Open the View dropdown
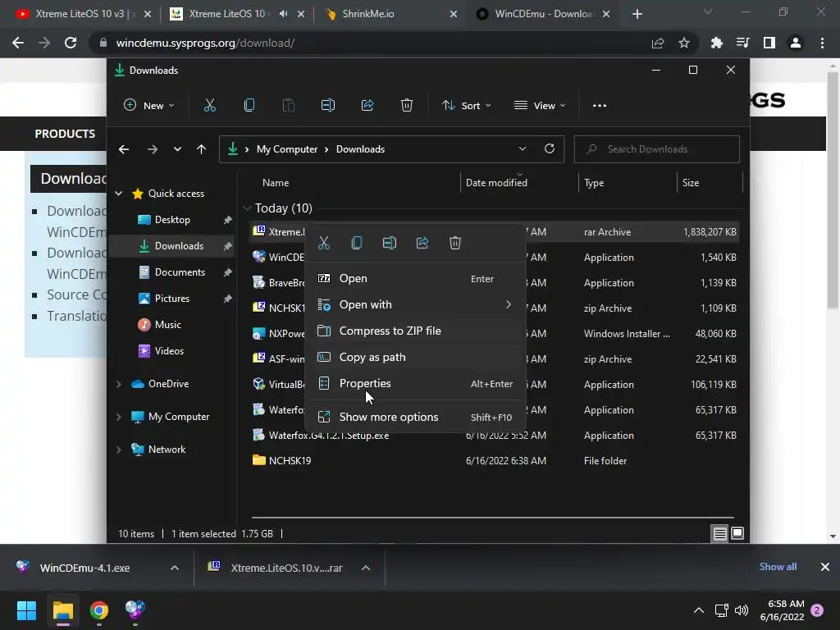The width and height of the screenshot is (840, 630). click(540, 106)
